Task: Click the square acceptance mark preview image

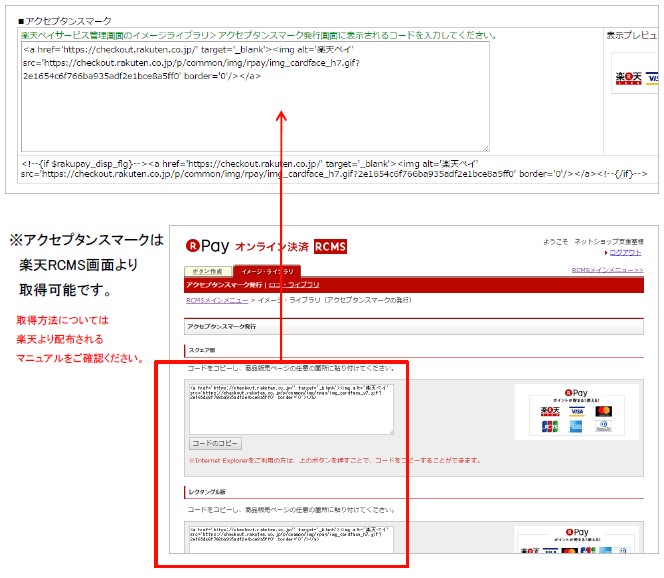Action: (576, 412)
